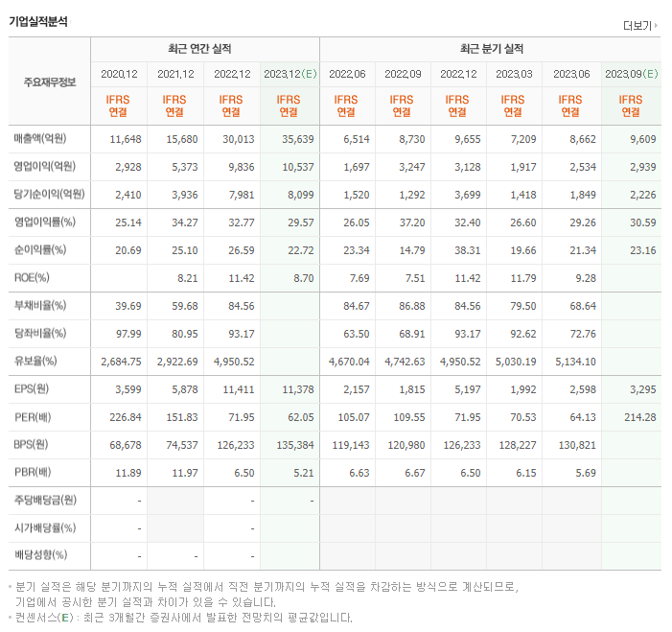The height and width of the screenshot is (632, 672).
Task: Select the 2023.06 quarterly column header
Action: coord(571,74)
